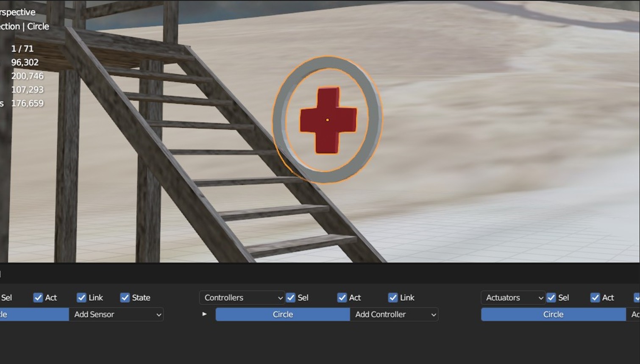
Task: Toggle the Actuators Act checkbox
Action: (595, 297)
